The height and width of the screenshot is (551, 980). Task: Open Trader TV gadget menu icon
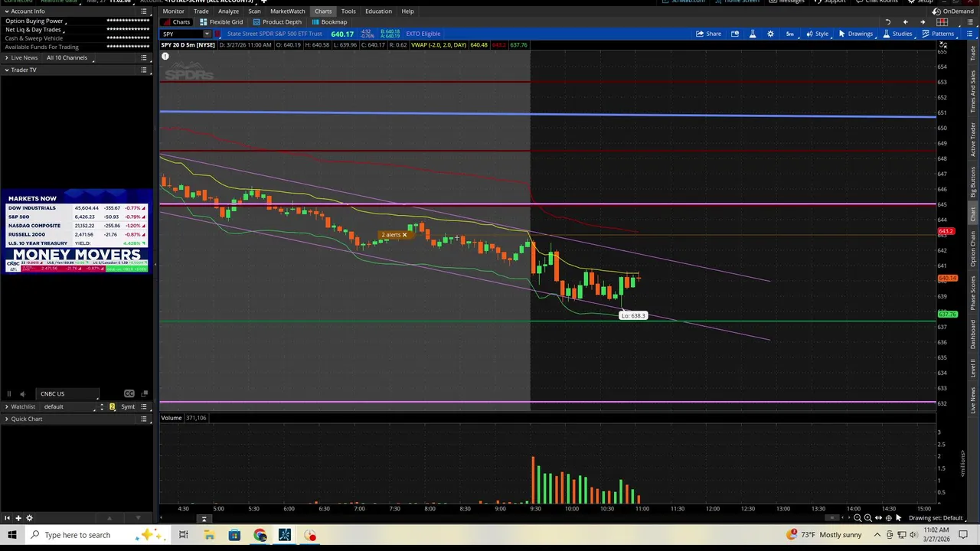pyautogui.click(x=144, y=70)
